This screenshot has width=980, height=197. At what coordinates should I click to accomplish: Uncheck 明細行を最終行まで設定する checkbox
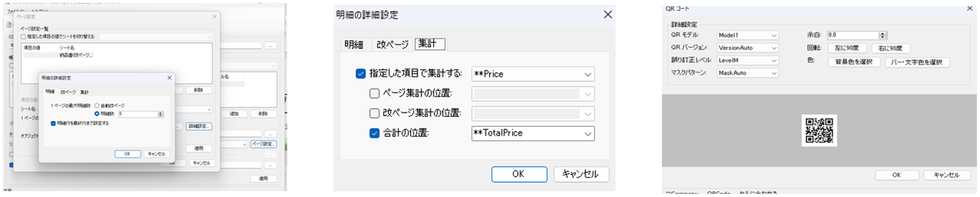53,123
